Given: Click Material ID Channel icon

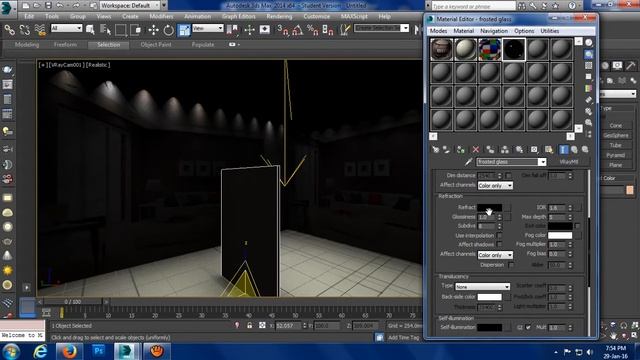Looking at the screenshot, I should tap(534, 150).
